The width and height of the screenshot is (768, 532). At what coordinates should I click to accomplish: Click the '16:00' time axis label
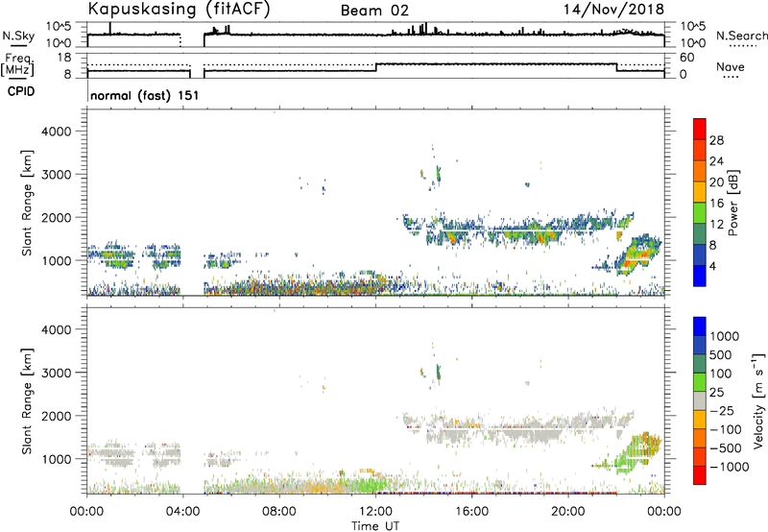471,512
